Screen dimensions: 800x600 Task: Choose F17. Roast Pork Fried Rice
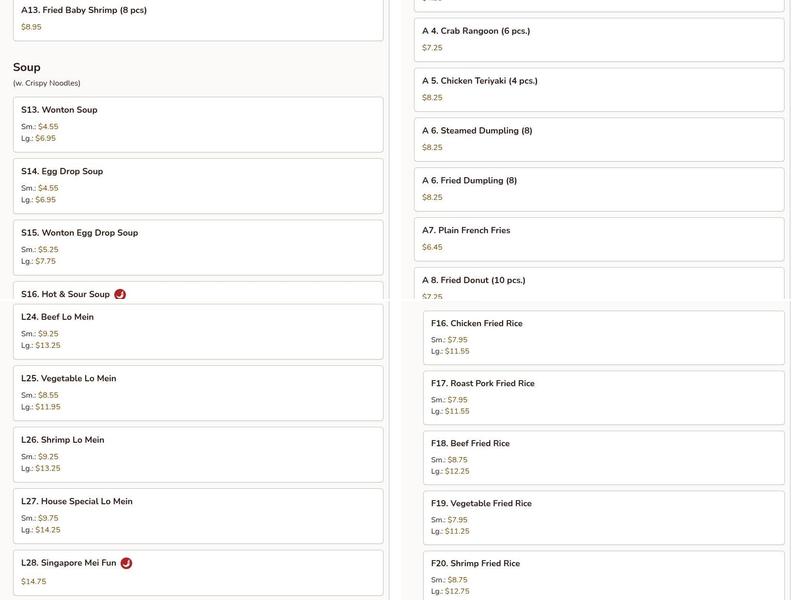click(603, 397)
